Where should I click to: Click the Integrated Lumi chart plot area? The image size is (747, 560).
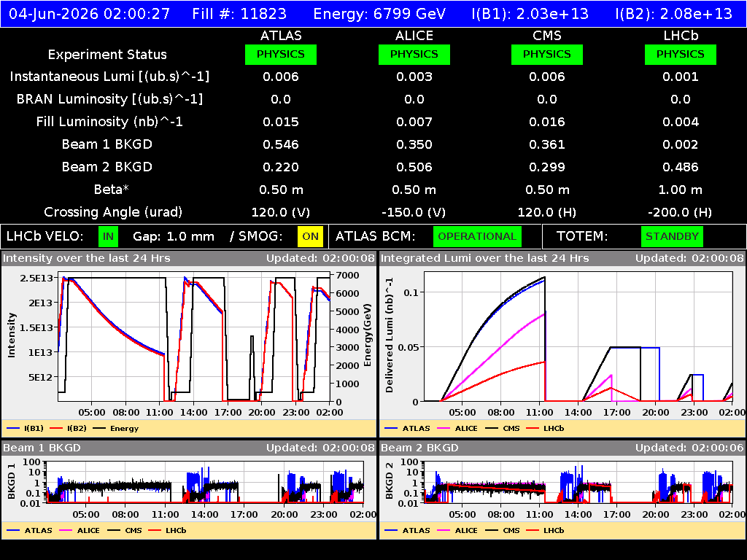(578, 337)
